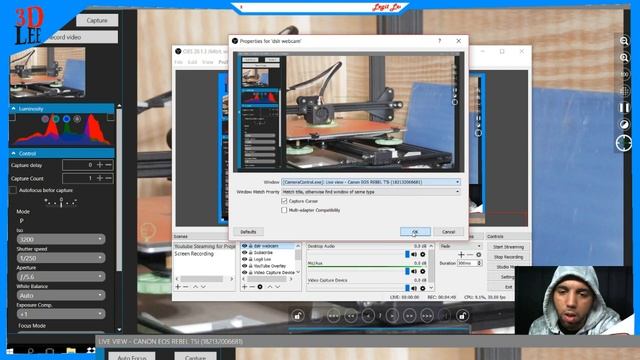Image resolution: width=640 pixels, height=360 pixels.
Task: Toggle lock icon for Subscribe source
Action: pos(251,253)
